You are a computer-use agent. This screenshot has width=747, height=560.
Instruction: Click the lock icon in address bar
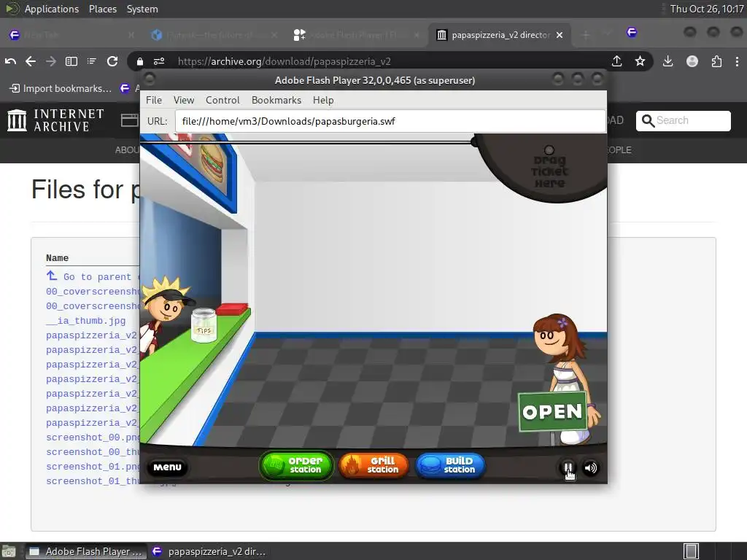pos(139,61)
